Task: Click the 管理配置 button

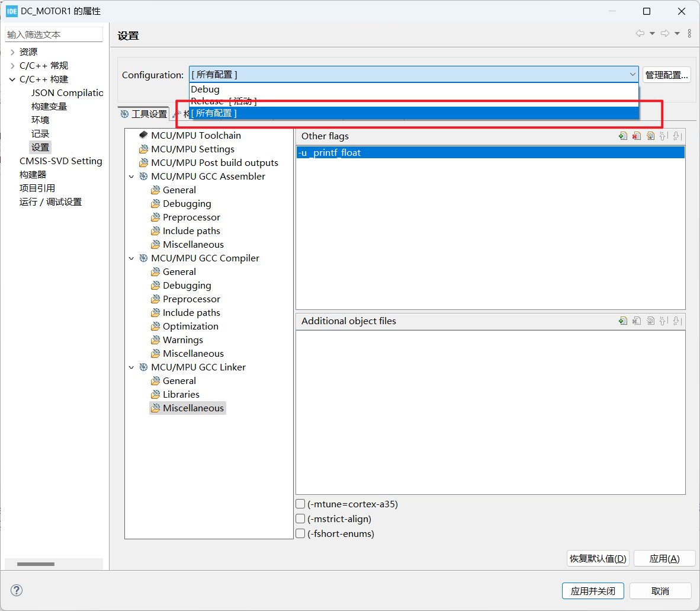Action: [666, 74]
